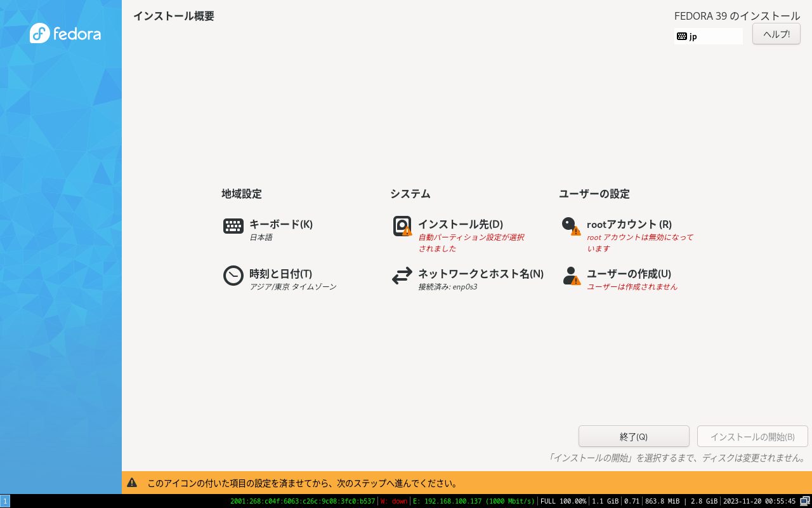This screenshot has height=508, width=812.
Task: Click the FULL 100.00% battery status
Action: coord(563,501)
